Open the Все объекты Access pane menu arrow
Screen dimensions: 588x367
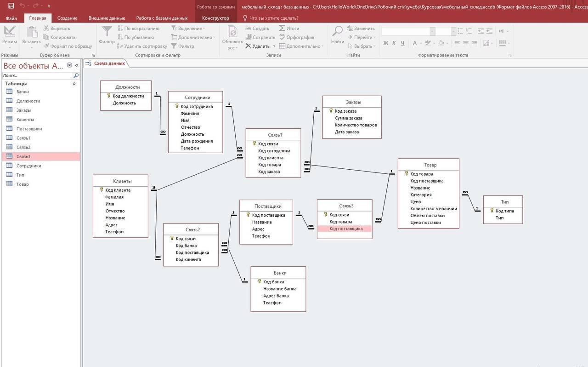click(x=69, y=65)
